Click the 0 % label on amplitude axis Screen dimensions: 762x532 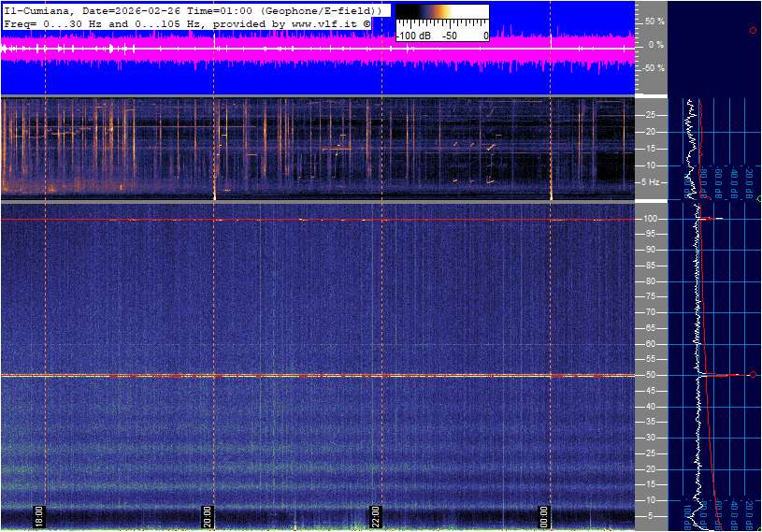click(x=654, y=44)
